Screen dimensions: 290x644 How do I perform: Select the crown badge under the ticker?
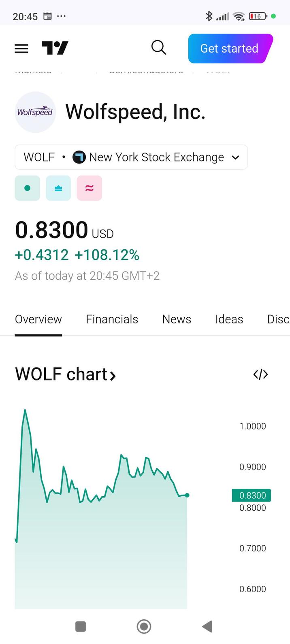(58, 188)
